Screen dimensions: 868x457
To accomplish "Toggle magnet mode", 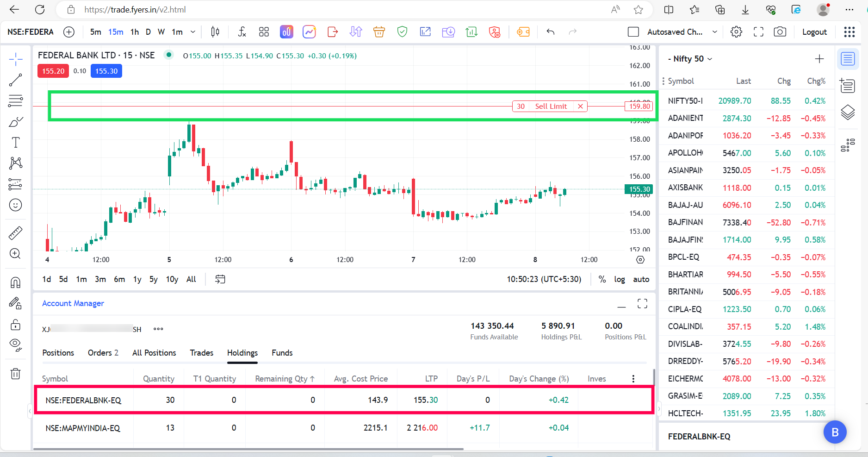I will pos(16,282).
